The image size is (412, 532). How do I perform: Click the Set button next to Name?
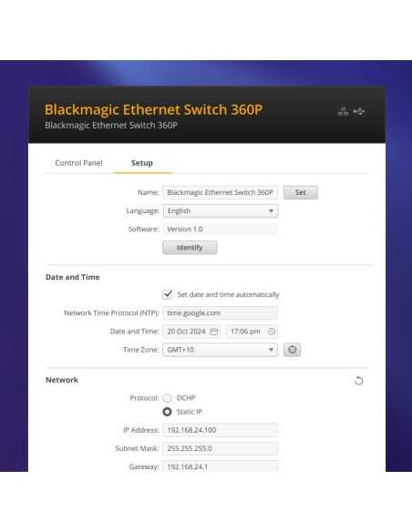301,192
